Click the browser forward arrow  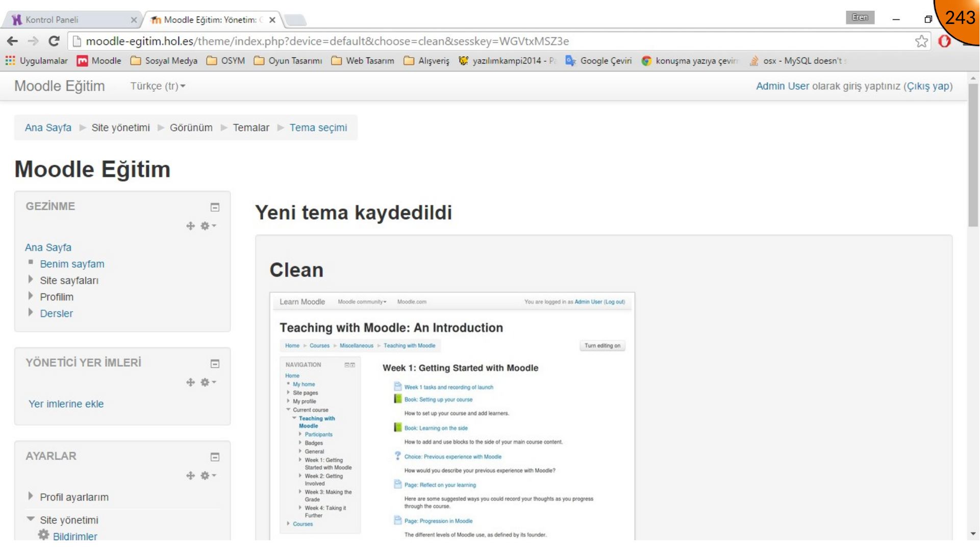pos(33,41)
